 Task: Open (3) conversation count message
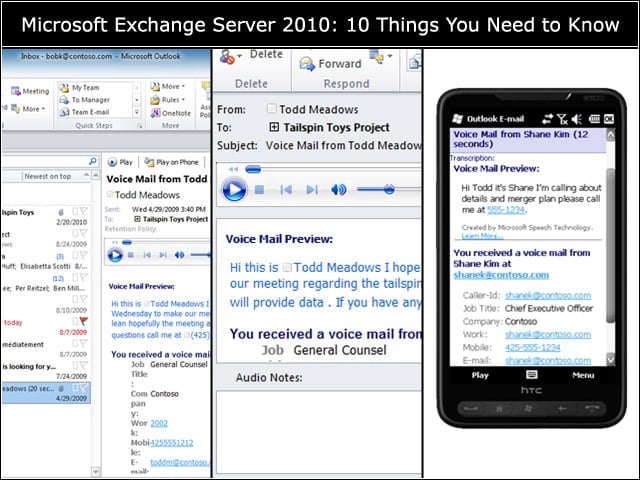(60, 256)
